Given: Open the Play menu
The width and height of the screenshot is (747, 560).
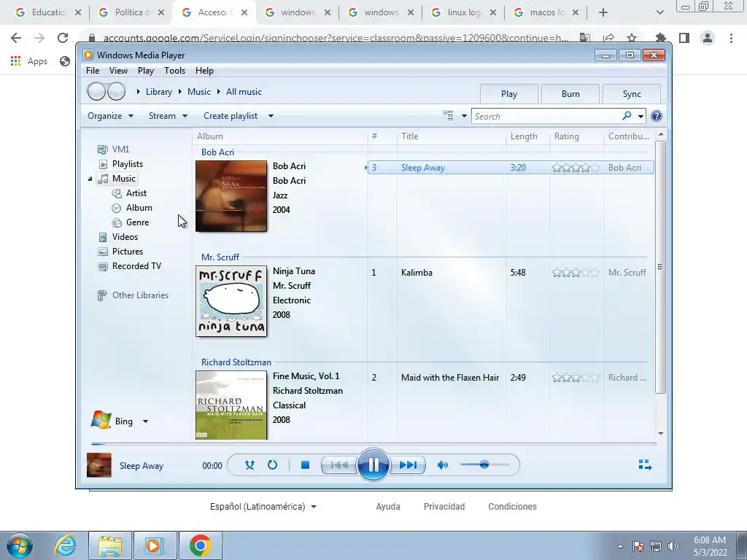Looking at the screenshot, I should point(146,71).
